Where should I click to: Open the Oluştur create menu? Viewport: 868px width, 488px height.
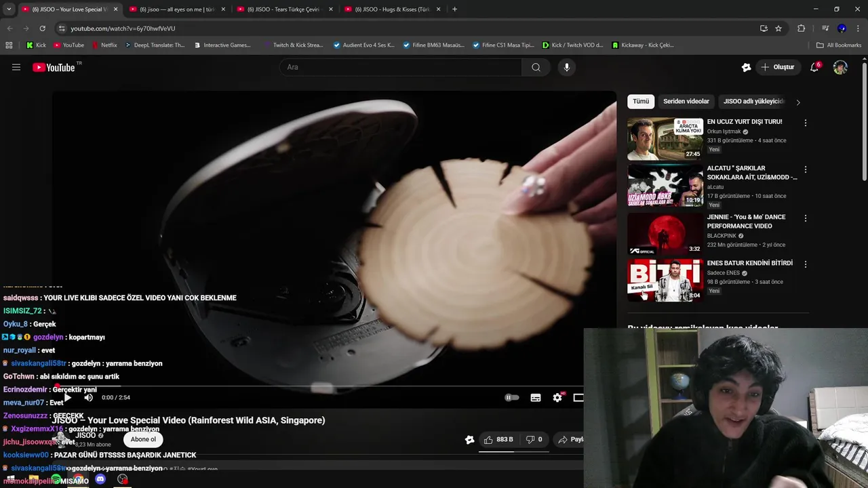(777, 67)
